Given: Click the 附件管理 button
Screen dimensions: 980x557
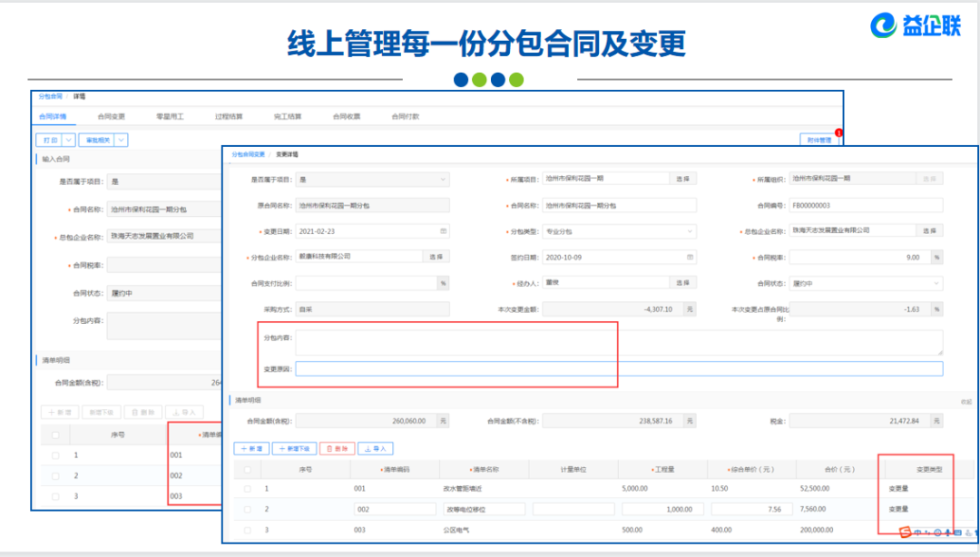Looking at the screenshot, I should tap(818, 140).
